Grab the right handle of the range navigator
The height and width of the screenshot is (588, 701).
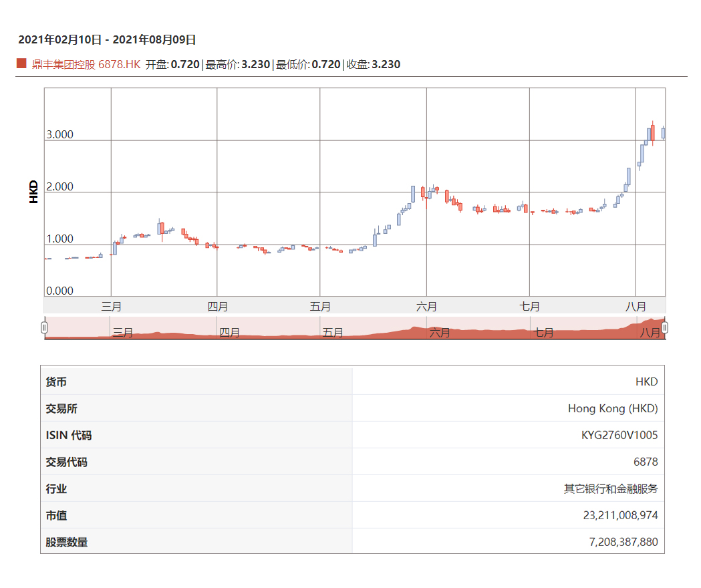tap(665, 327)
